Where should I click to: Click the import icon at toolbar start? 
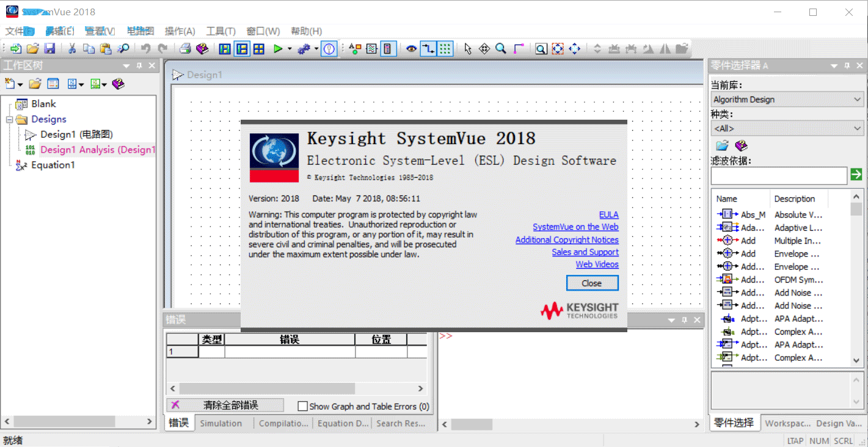15,49
